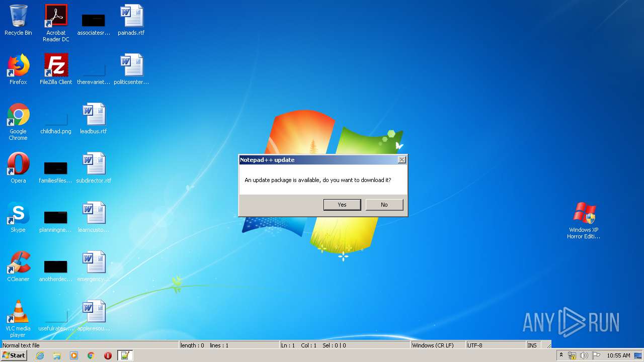This screenshot has width=644, height=362.
Task: Select the Acrobat Reader DC shortcut
Action: 56,23
